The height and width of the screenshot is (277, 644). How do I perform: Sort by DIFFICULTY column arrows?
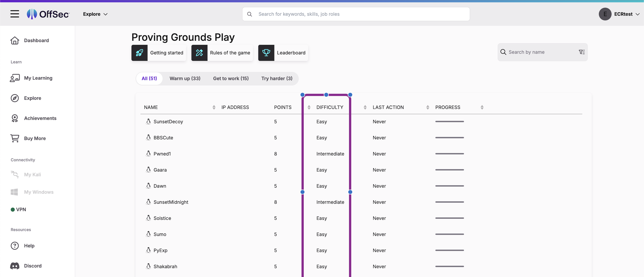365,107
